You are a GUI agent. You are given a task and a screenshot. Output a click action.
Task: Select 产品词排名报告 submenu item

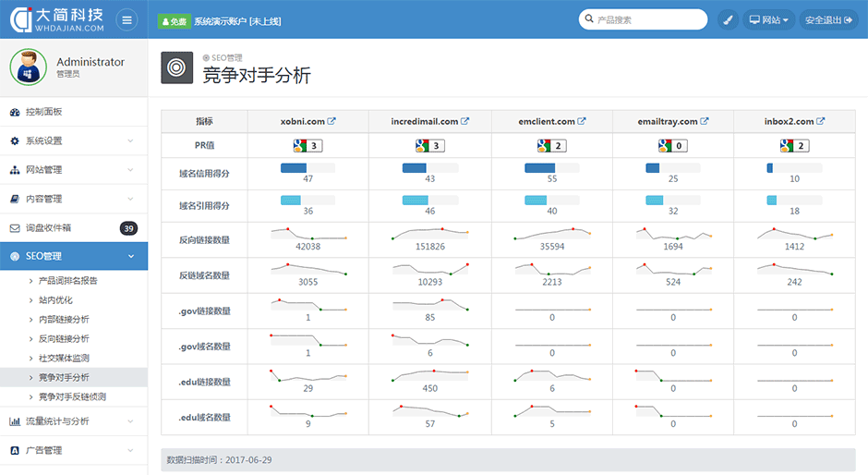click(x=67, y=280)
